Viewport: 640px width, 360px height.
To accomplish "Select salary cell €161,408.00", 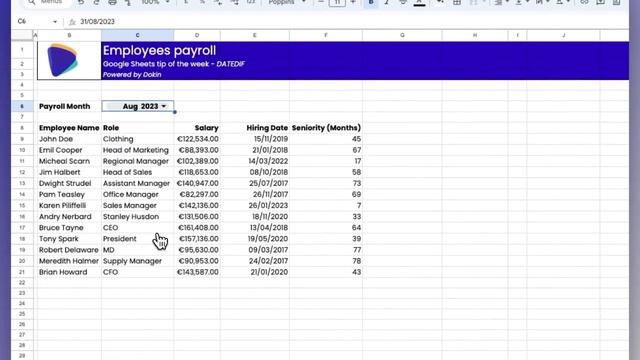I will (197, 227).
